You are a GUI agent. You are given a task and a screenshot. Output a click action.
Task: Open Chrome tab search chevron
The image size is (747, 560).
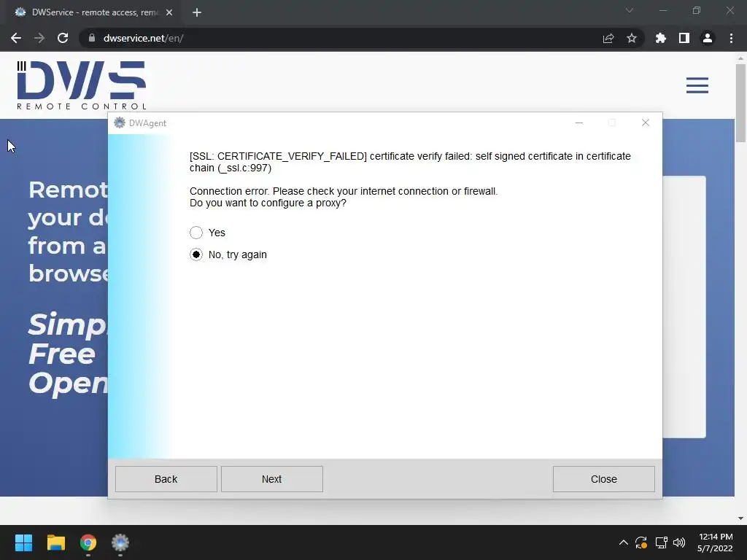(630, 10)
